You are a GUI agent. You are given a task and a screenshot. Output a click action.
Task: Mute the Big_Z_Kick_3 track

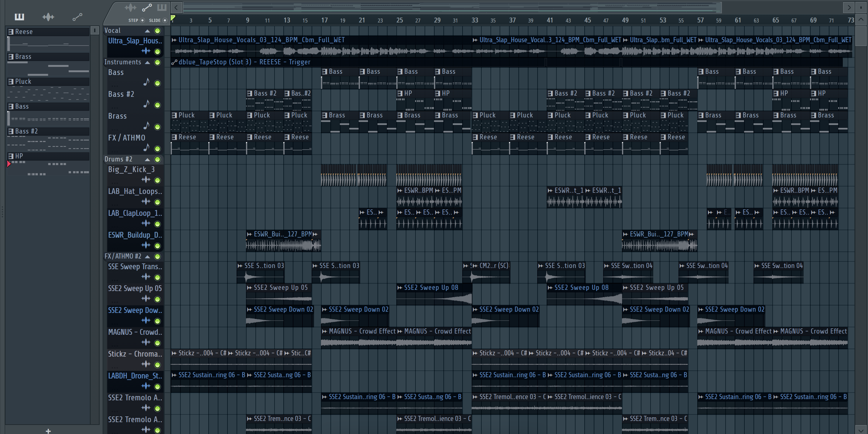(x=157, y=181)
